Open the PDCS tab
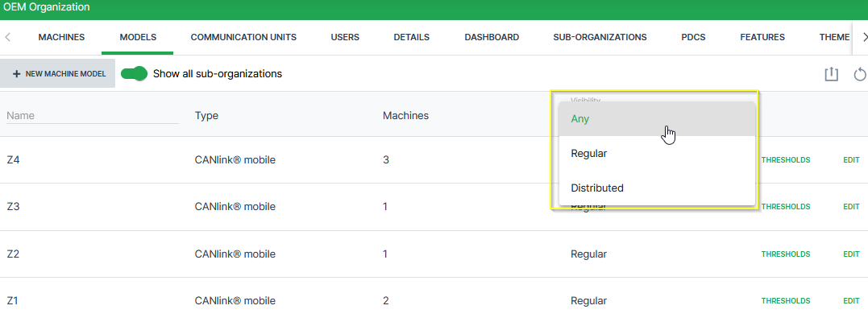The image size is (868, 322). 693,37
